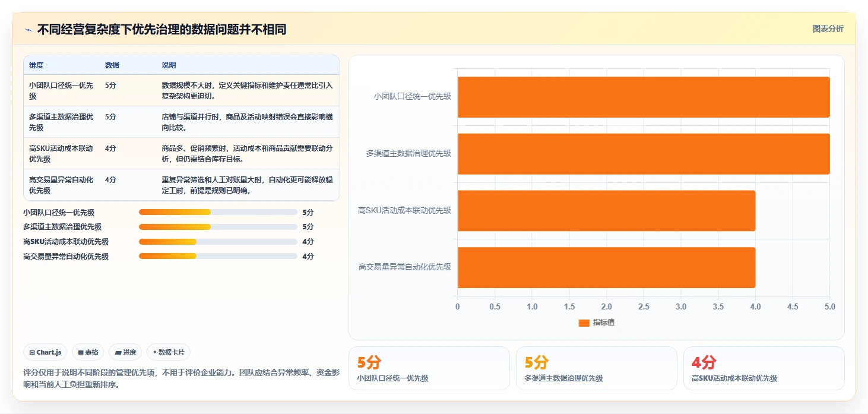Click the 4分 value ending the 高交易量异常自动化 progress row
The width and height of the screenshot is (868, 414).
point(308,257)
